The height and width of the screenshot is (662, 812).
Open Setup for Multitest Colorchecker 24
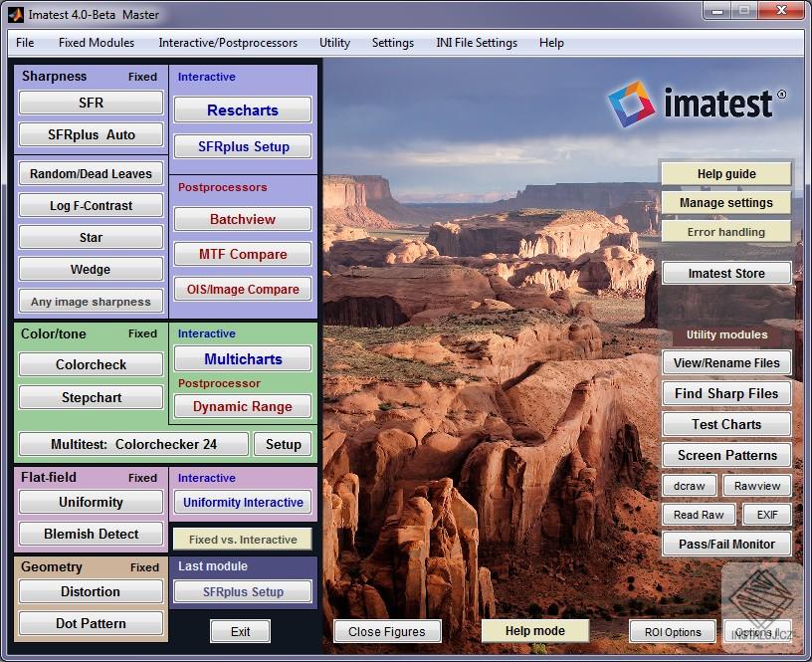pos(283,444)
